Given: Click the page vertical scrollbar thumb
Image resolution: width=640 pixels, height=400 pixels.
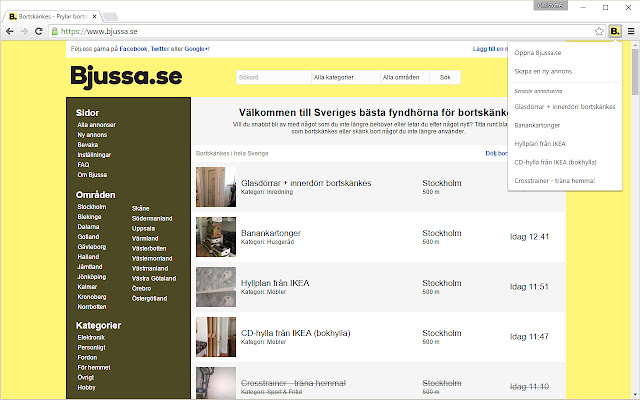Looking at the screenshot, I should [x=635, y=72].
